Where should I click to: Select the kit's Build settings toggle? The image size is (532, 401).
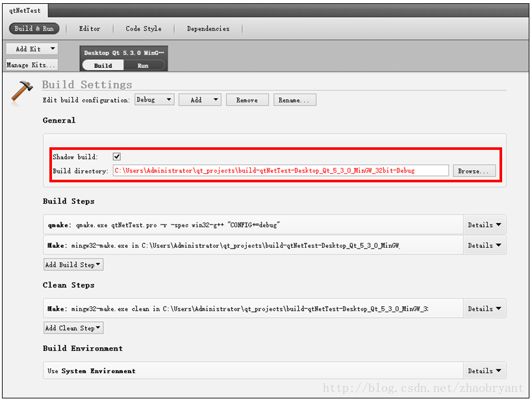103,66
